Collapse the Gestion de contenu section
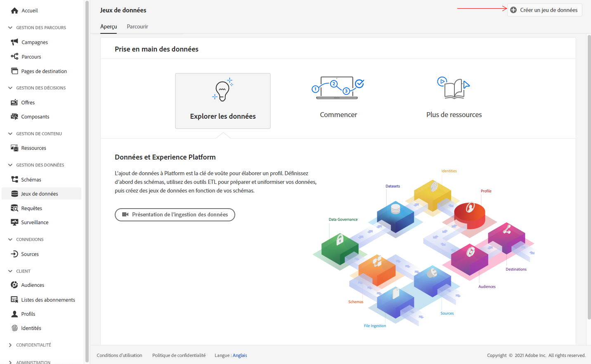Viewport: 591px width, 364px height. click(10, 134)
